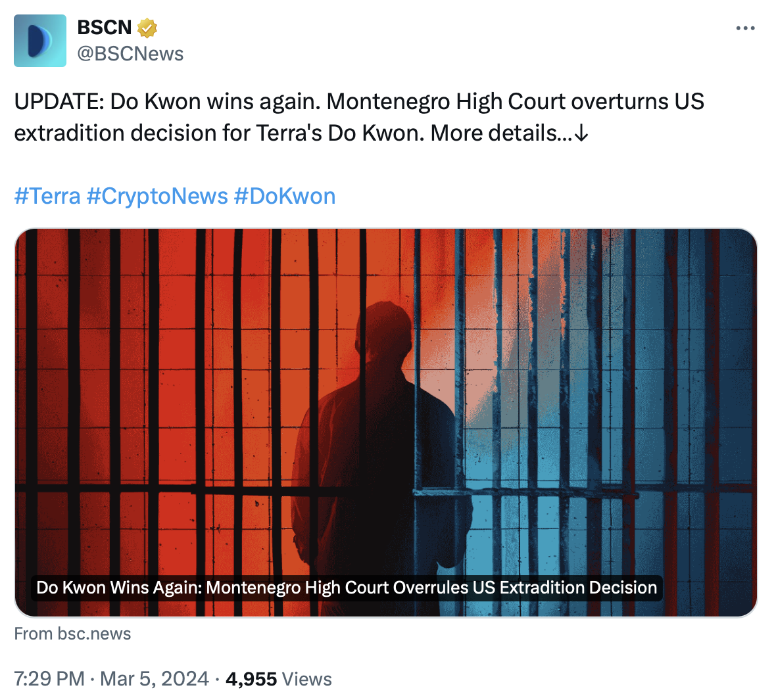Click the down arrow after "More details..."
This screenshot has height=700, width=776.
(x=581, y=133)
